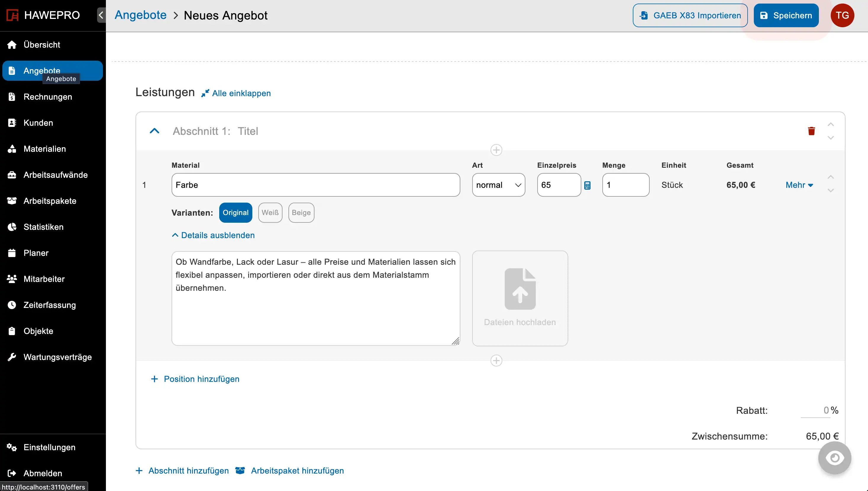Open the TG user avatar

[842, 15]
